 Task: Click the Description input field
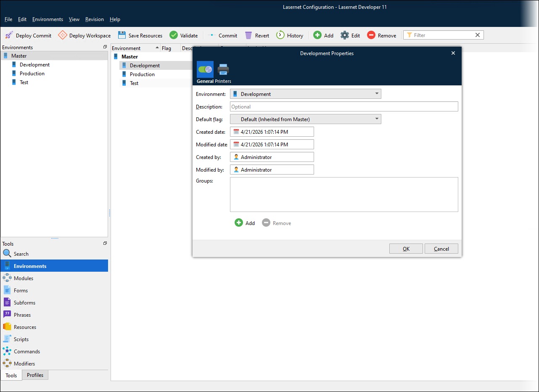tap(344, 106)
